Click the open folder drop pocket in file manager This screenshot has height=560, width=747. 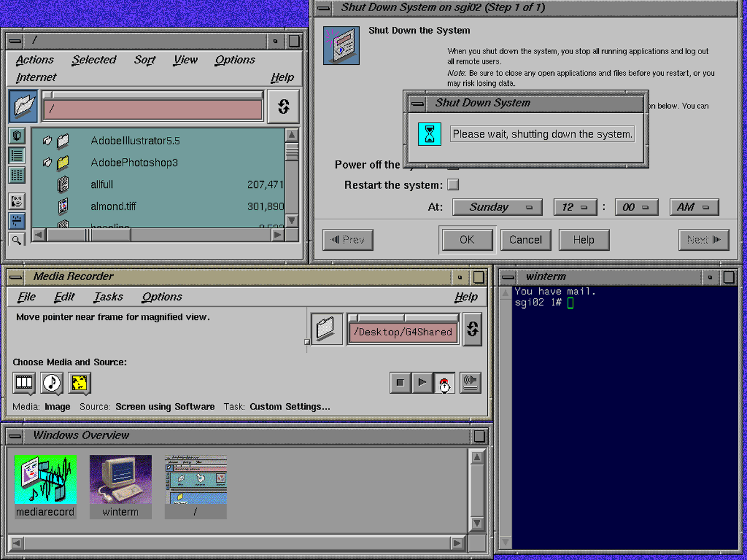23,105
